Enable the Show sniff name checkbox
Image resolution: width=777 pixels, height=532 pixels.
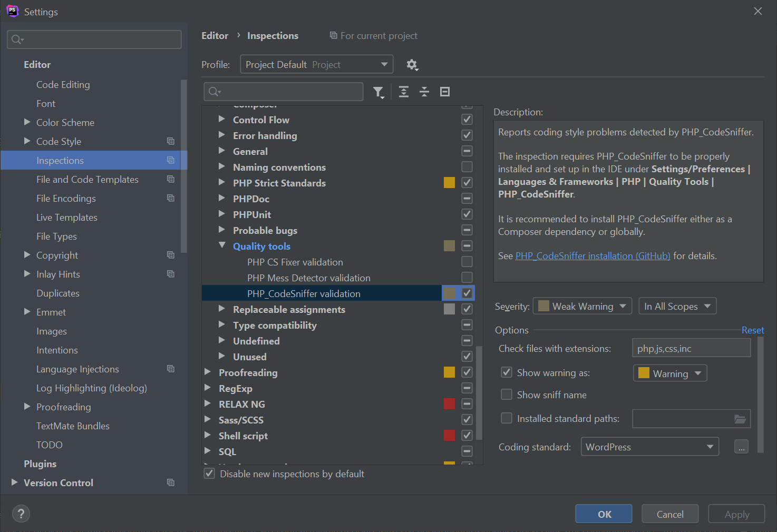point(506,394)
